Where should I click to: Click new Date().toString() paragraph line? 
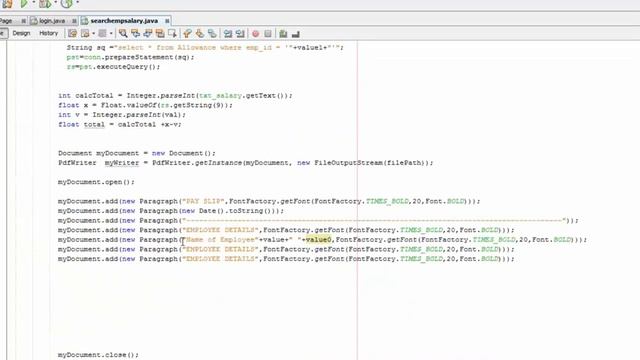tap(171, 211)
